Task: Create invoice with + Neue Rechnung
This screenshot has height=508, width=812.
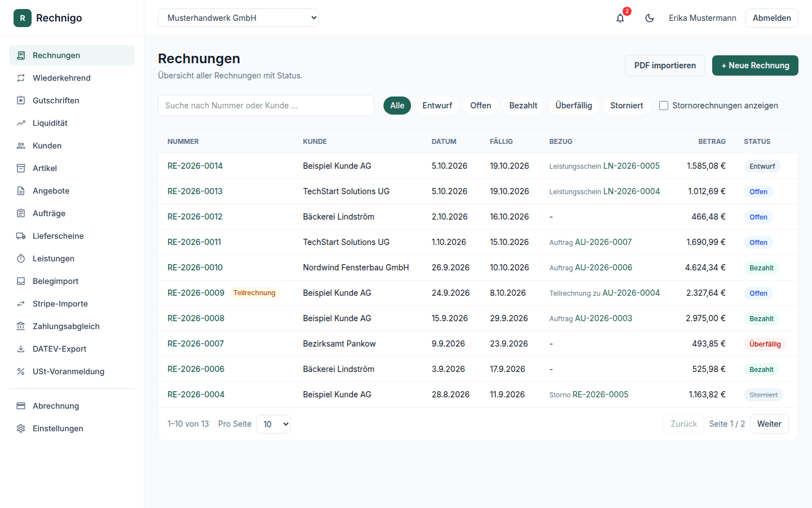Action: point(755,65)
